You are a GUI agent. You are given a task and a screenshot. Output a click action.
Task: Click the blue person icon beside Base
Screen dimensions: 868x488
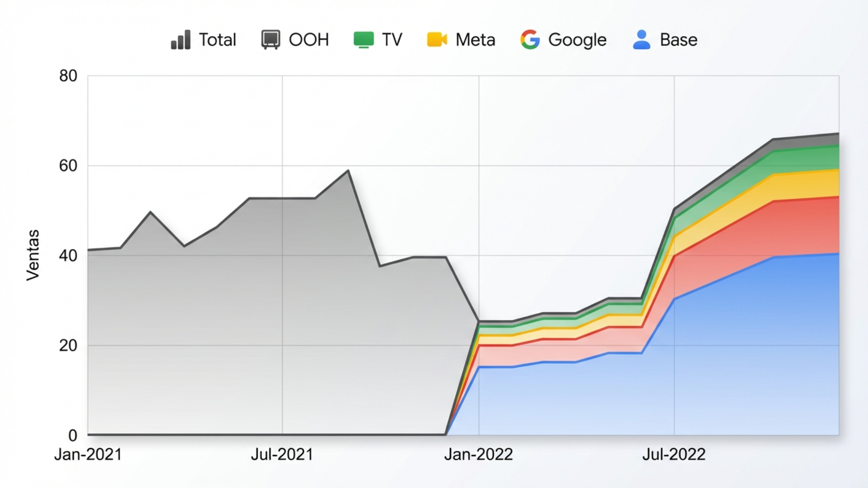tap(642, 40)
